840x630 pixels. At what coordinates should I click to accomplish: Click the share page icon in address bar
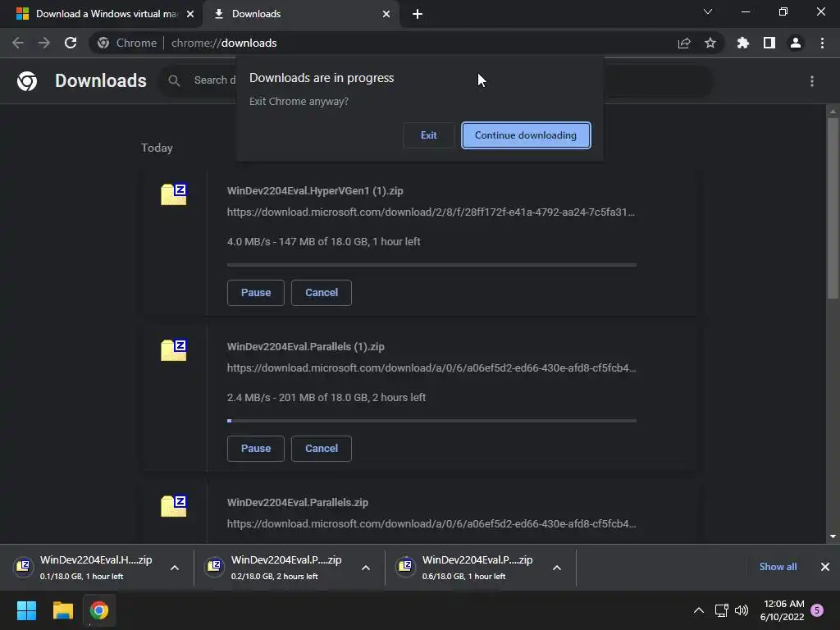[x=684, y=43]
